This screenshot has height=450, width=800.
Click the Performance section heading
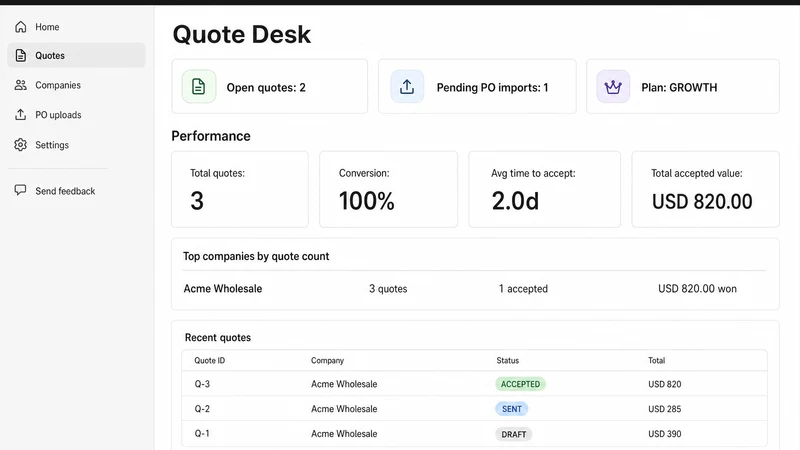(211, 136)
